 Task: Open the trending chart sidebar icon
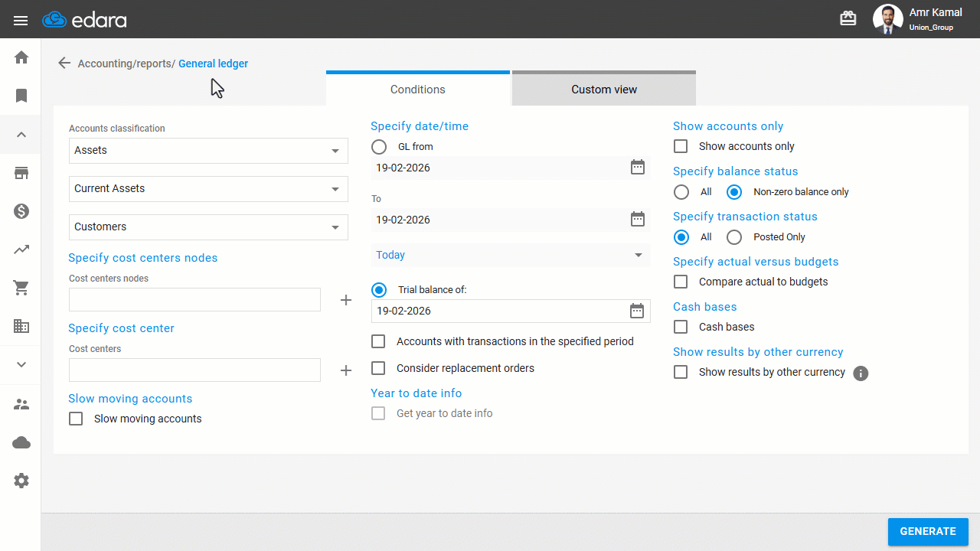click(x=21, y=249)
